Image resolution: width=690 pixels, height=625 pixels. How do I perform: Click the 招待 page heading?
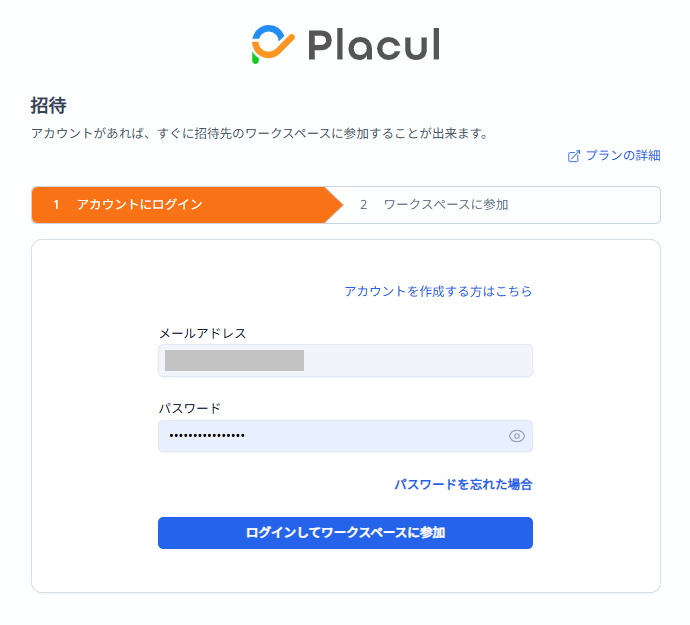(x=48, y=105)
